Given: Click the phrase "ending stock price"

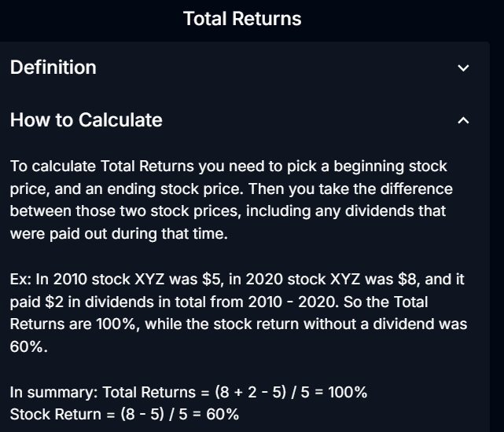Looking at the screenshot, I should pos(175,189).
